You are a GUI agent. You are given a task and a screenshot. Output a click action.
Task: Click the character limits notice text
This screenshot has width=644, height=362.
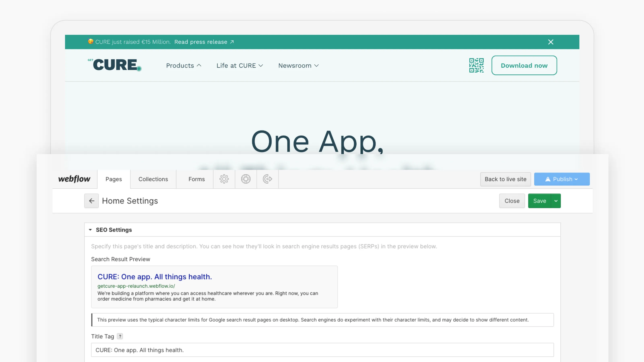click(313, 320)
